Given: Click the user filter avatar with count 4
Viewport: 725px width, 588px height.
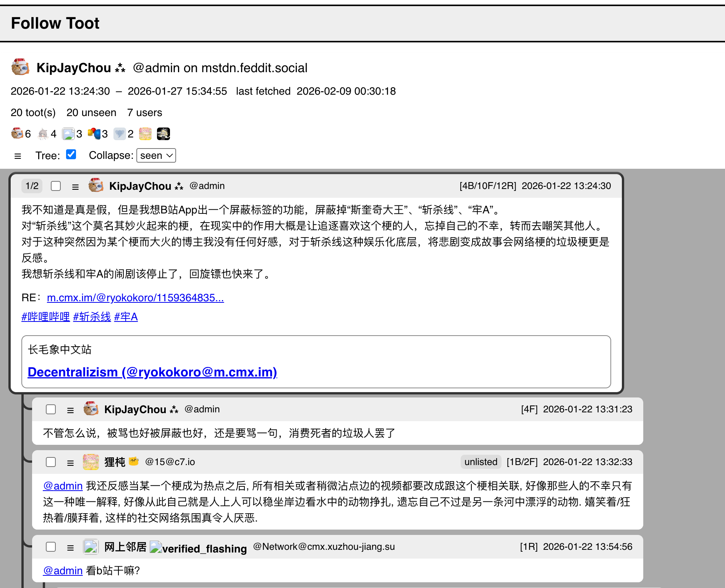Looking at the screenshot, I should (x=43, y=134).
